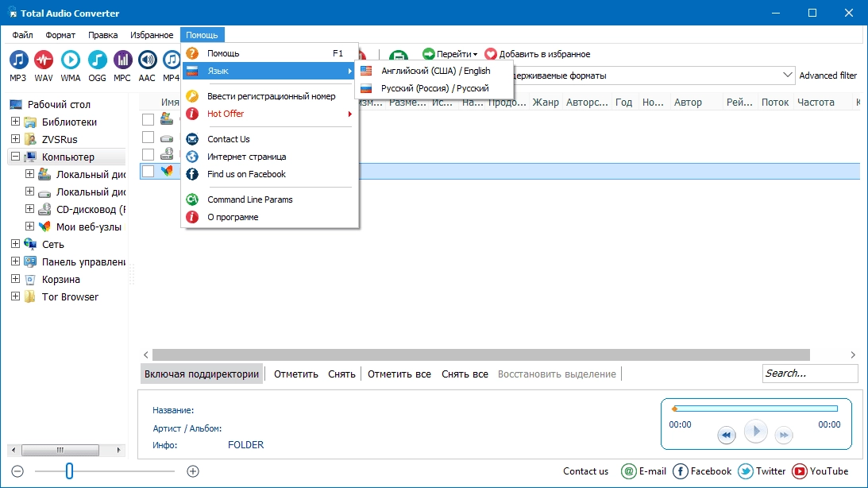Open E-mail contact link icon
The height and width of the screenshot is (488, 868).
[x=644, y=471]
